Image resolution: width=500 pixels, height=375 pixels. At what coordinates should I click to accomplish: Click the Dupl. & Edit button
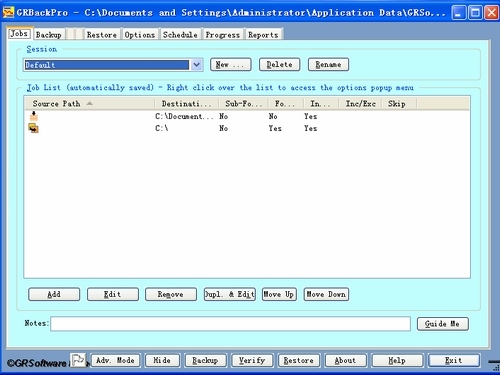230,294
